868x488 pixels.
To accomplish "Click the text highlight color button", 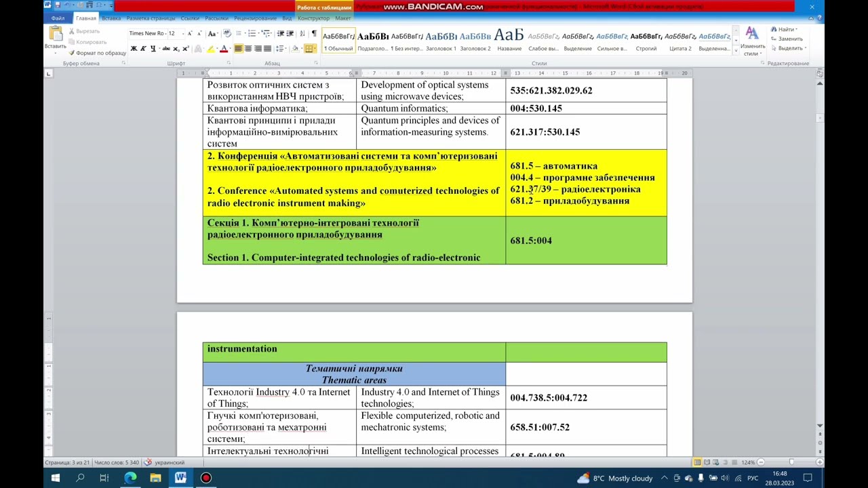I will pyautogui.click(x=211, y=49).
